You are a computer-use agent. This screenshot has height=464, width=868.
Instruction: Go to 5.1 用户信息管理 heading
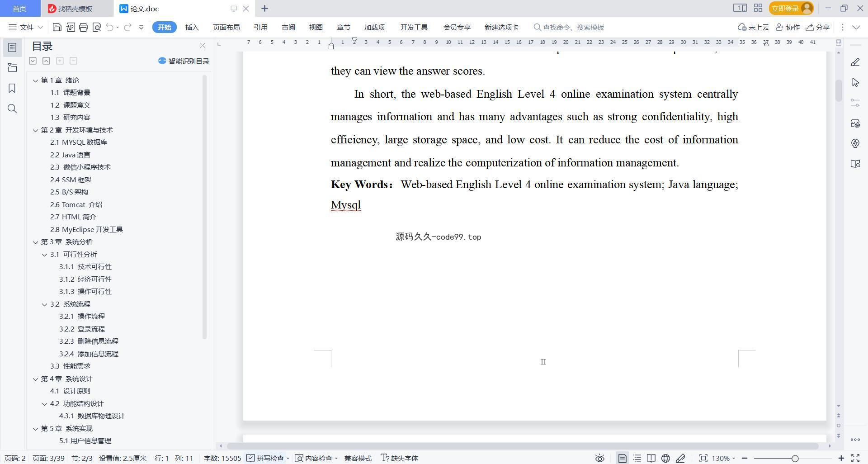click(x=85, y=440)
